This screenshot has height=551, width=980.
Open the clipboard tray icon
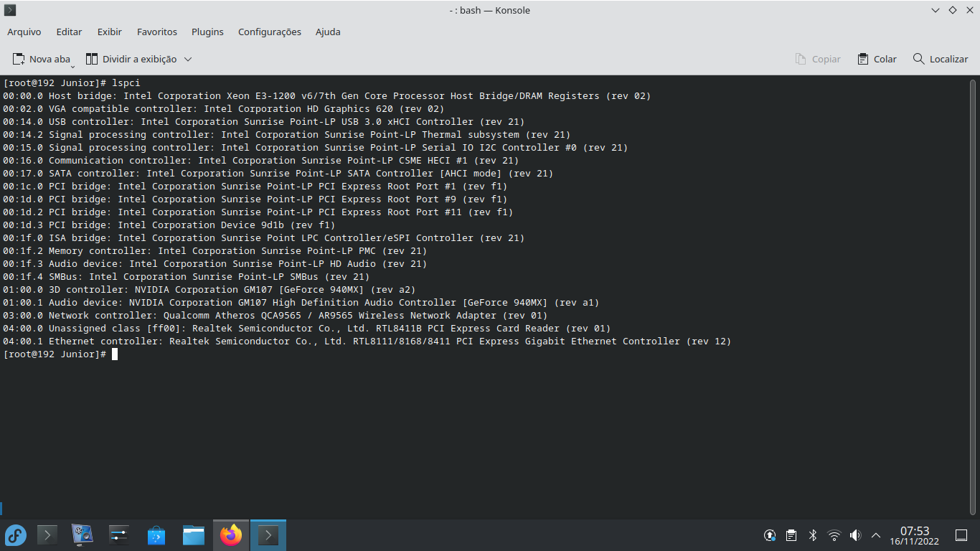coord(791,535)
